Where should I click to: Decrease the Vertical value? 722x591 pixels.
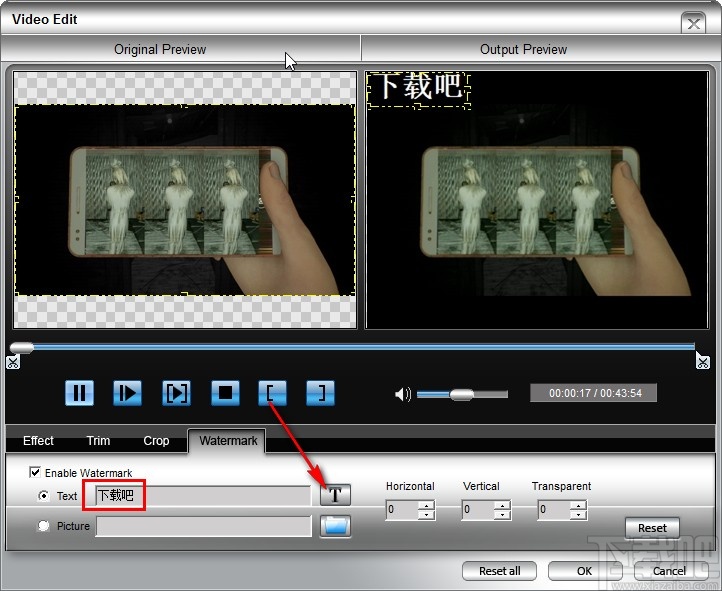(502, 514)
